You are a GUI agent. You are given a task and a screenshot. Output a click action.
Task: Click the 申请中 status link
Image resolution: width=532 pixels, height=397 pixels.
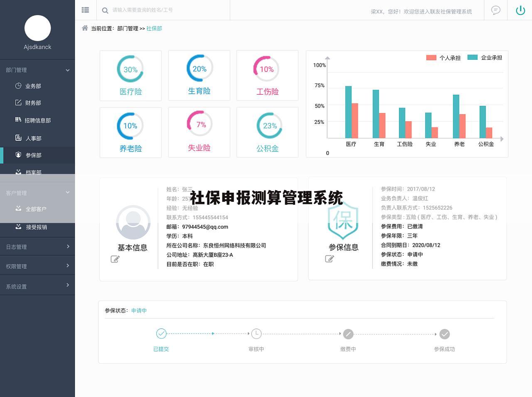coord(139,310)
